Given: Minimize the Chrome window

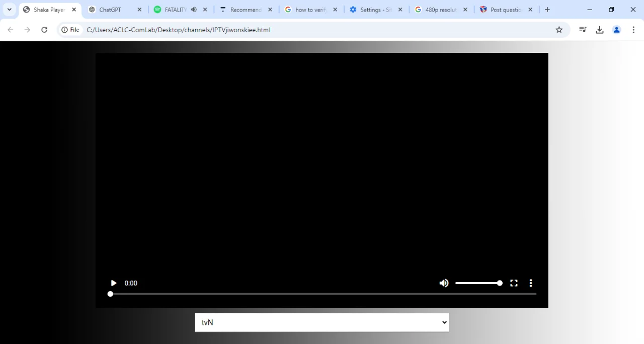Looking at the screenshot, I should [x=590, y=10].
